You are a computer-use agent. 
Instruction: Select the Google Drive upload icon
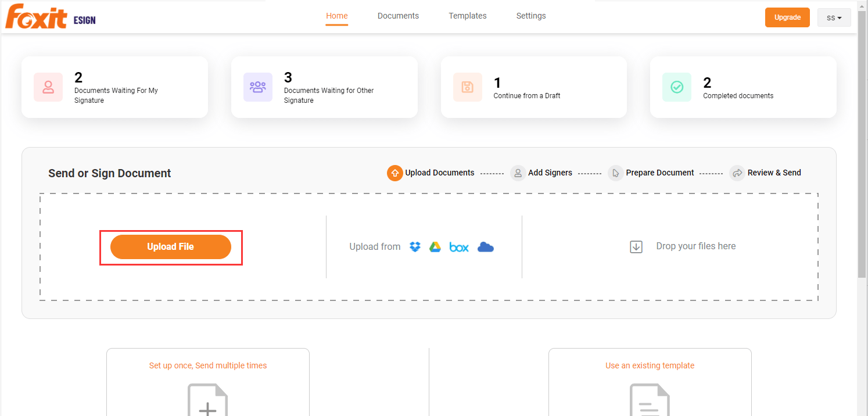click(x=436, y=246)
